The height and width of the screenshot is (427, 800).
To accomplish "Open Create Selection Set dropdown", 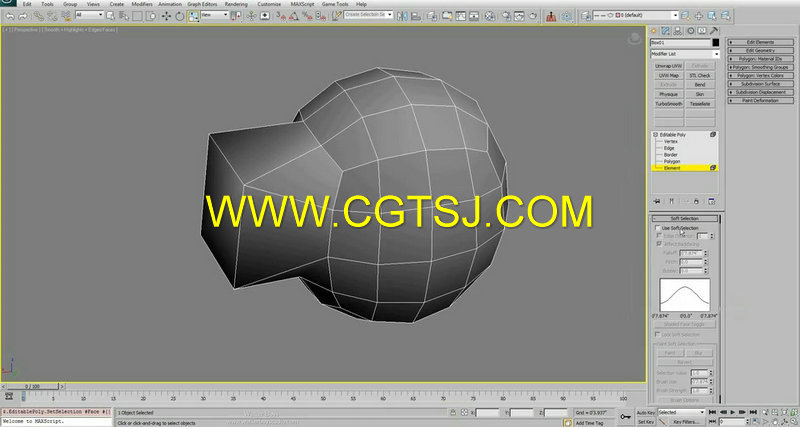I will coord(368,15).
